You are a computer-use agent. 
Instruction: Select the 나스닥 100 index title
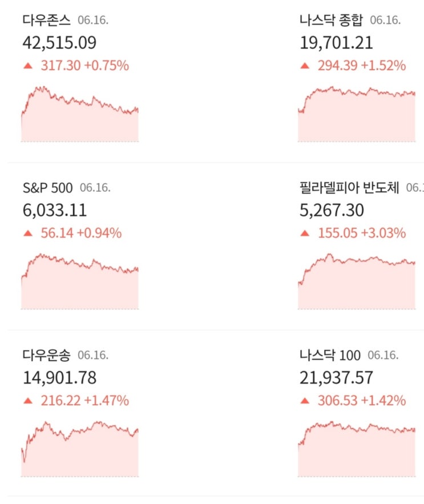pyautogui.click(x=330, y=356)
